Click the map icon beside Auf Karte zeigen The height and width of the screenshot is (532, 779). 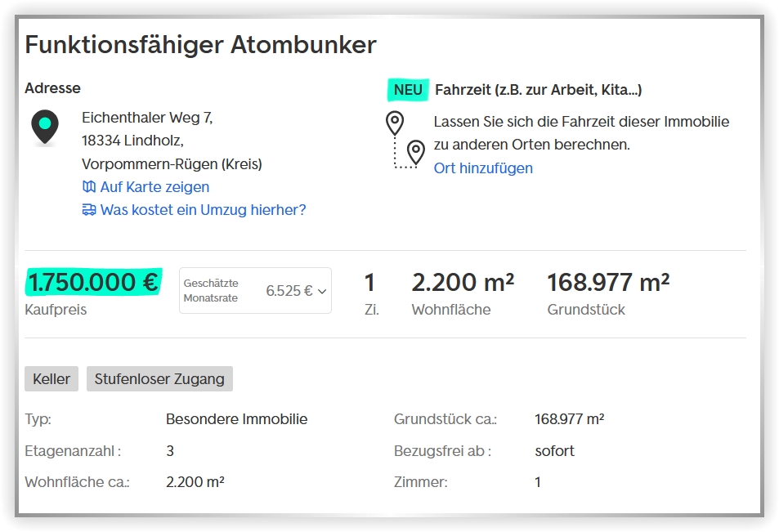pyautogui.click(x=89, y=187)
